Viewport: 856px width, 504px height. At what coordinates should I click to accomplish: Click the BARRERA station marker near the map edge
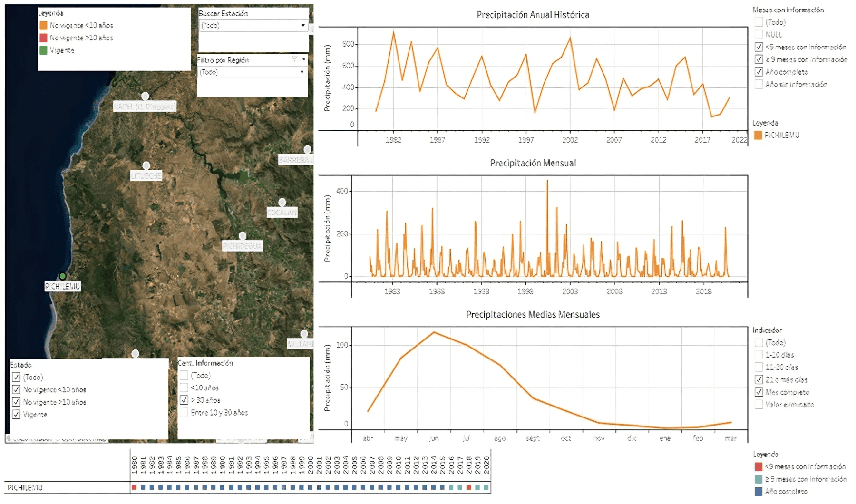click(308, 148)
